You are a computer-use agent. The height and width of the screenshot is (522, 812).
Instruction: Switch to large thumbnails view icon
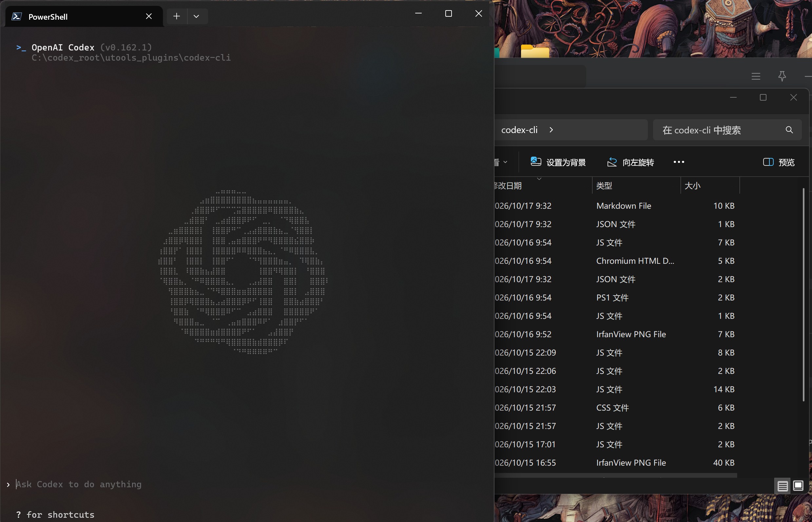pos(798,486)
